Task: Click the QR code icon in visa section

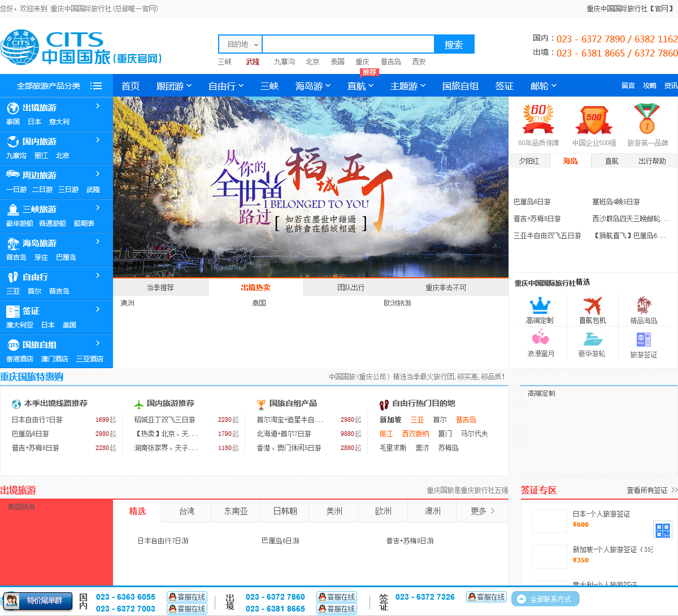Action: [663, 530]
